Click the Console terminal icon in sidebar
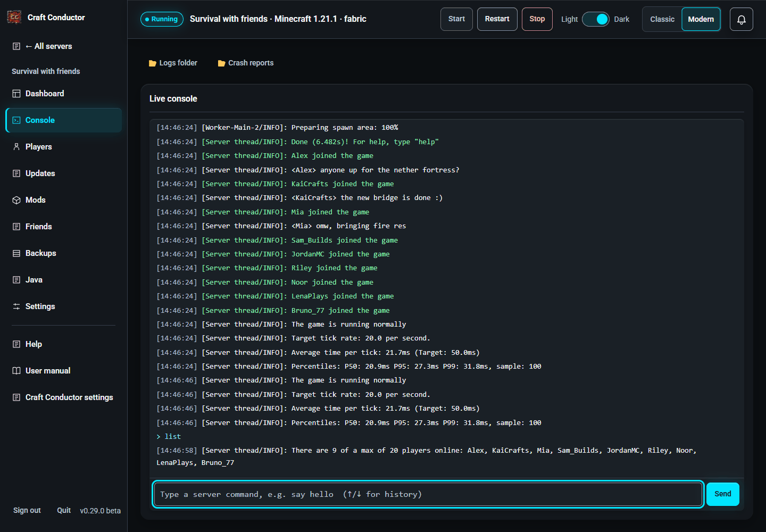The height and width of the screenshot is (532, 766). point(16,120)
